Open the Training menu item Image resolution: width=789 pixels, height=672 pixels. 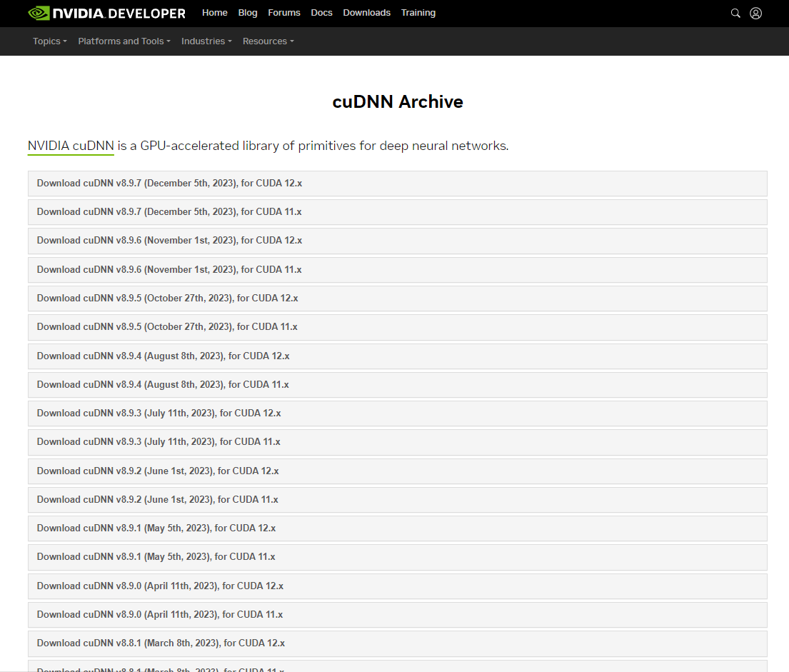pos(418,12)
